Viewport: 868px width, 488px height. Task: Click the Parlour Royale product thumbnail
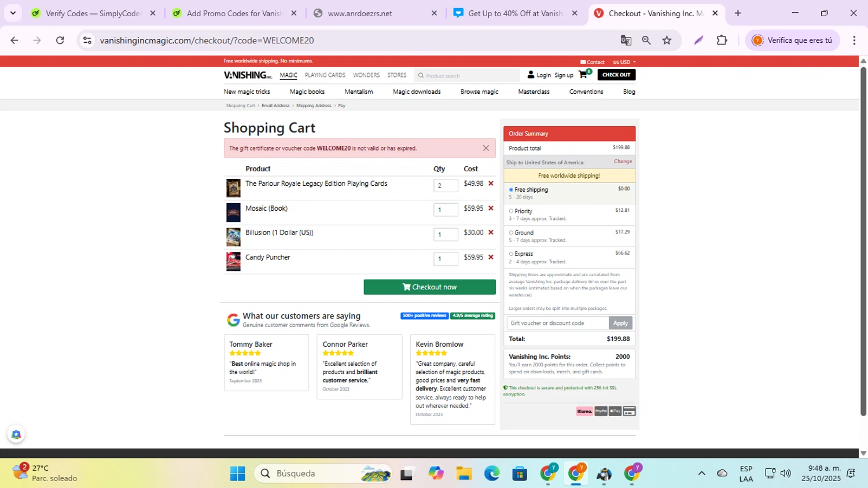pos(233,188)
